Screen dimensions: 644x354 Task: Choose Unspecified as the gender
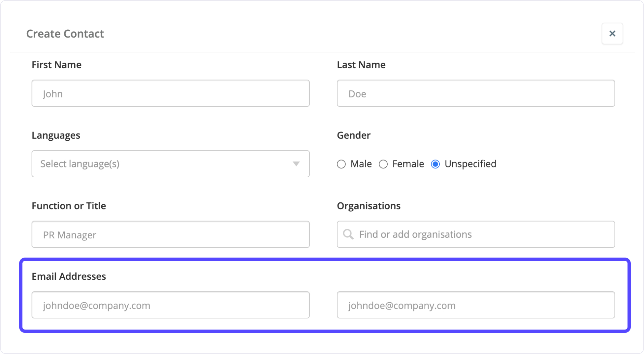tap(435, 164)
